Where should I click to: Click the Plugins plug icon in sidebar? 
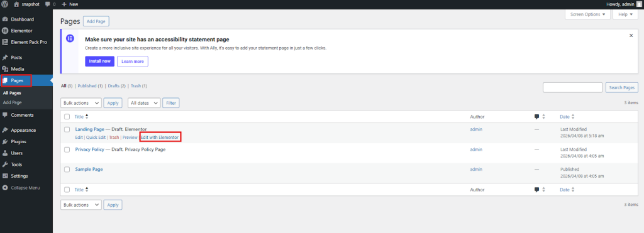[5, 141]
